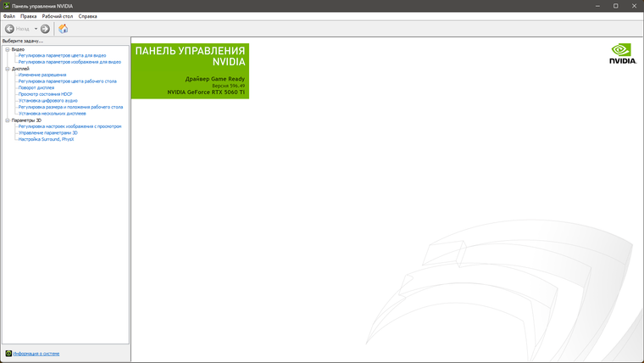Click the NVIDIA logo in top right
644x363 pixels.
pos(623,53)
